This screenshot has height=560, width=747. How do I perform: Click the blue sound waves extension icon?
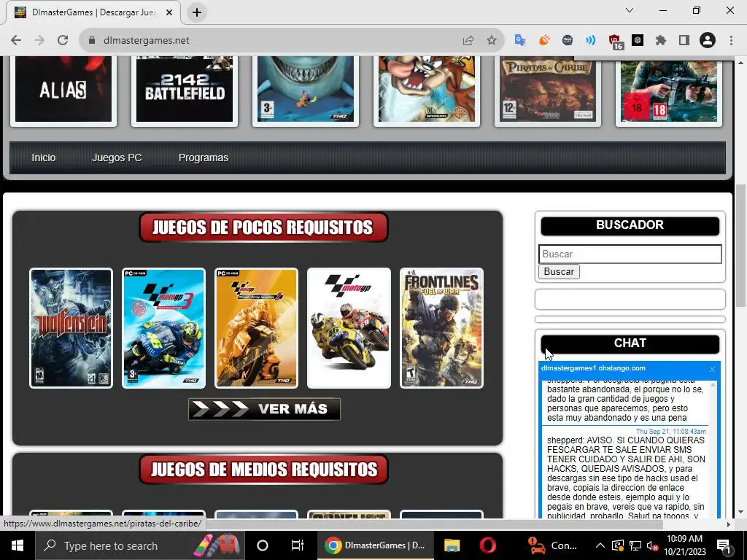(591, 41)
